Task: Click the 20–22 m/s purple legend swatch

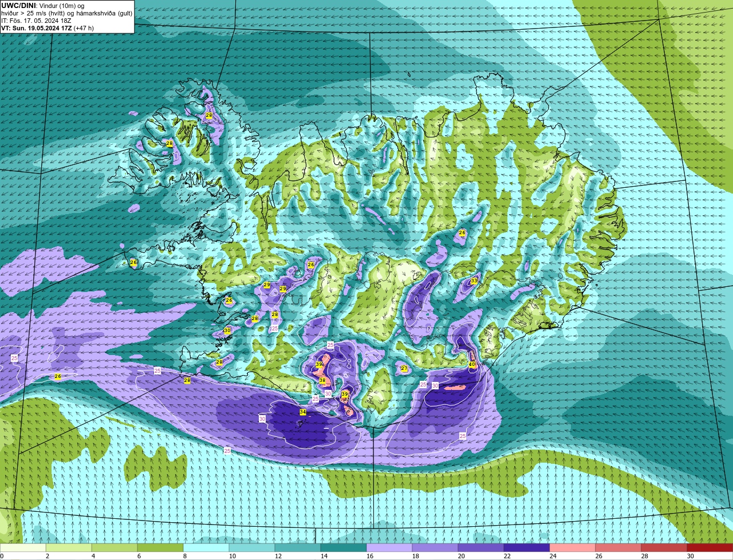Action: [x=481, y=548]
